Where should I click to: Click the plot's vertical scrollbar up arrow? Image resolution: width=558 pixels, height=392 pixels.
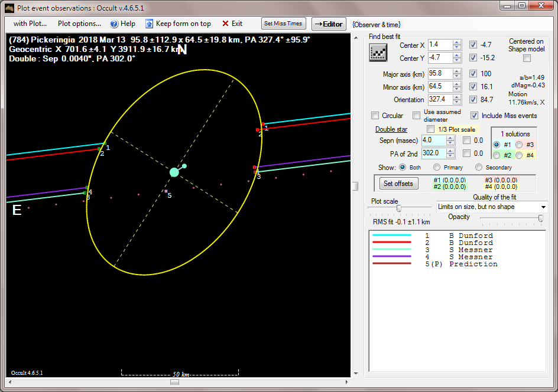tap(355, 37)
